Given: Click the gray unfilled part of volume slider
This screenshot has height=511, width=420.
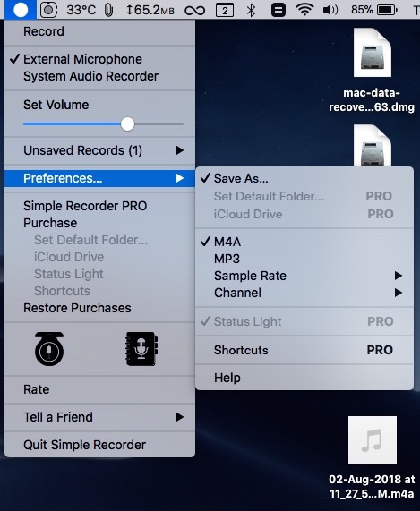Looking at the screenshot, I should [159, 124].
